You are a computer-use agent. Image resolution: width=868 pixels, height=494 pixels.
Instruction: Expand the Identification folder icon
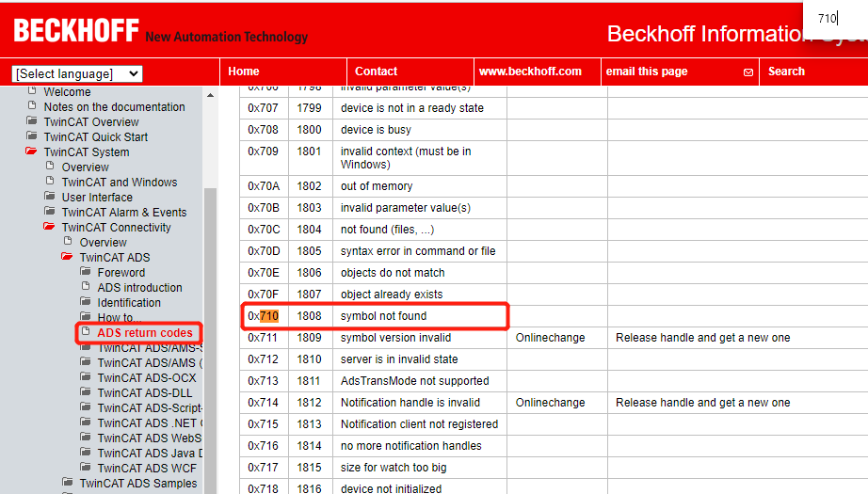click(x=86, y=301)
